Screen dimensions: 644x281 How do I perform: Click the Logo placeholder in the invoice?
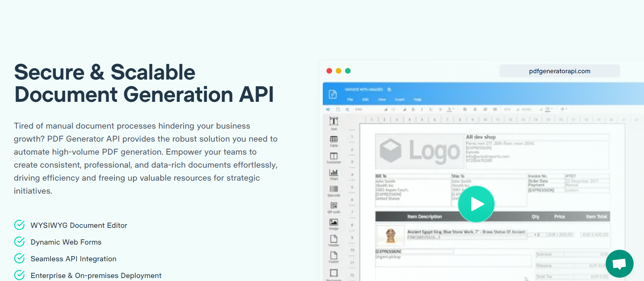click(420, 151)
